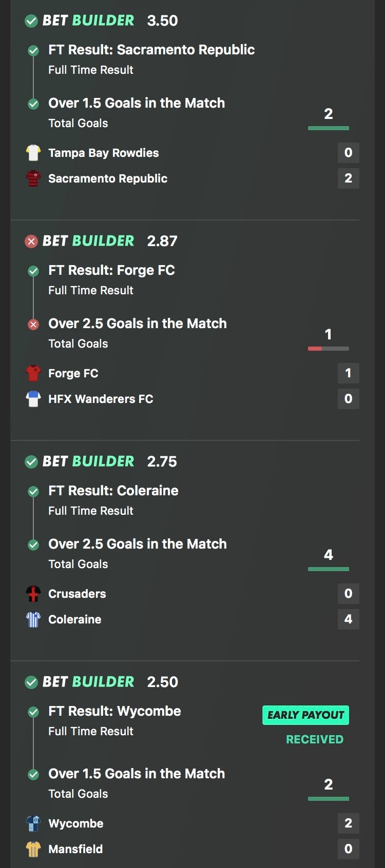This screenshot has height=868, width=385.
Task: Click the Received payout status text
Action: click(315, 739)
